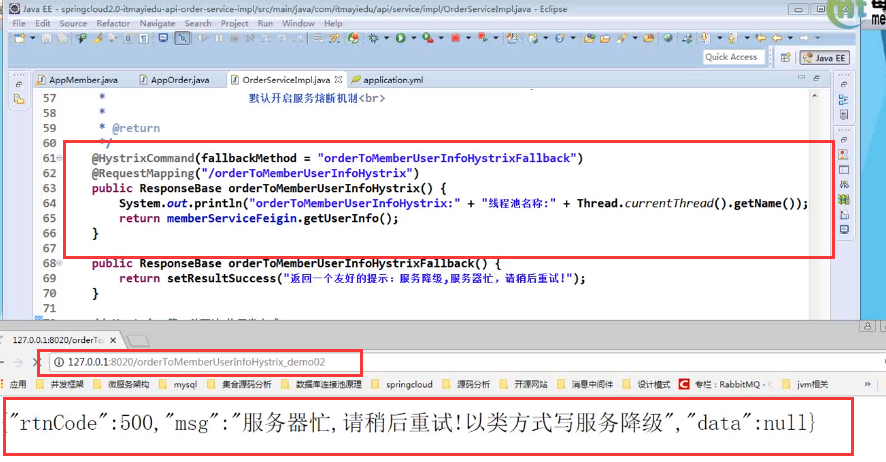Toggle show whitespace characters pilcrow icon
Image resolution: width=886 pixels, height=462 pixels.
[x=144, y=38]
